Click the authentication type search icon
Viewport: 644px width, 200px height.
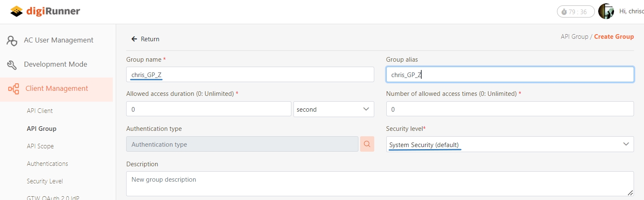(367, 144)
